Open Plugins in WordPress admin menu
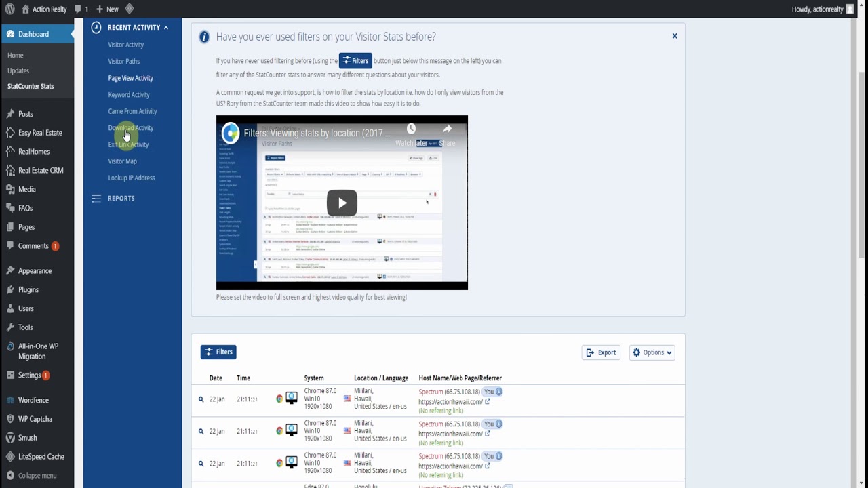Screen dimensions: 868x488 tap(37, 289)
